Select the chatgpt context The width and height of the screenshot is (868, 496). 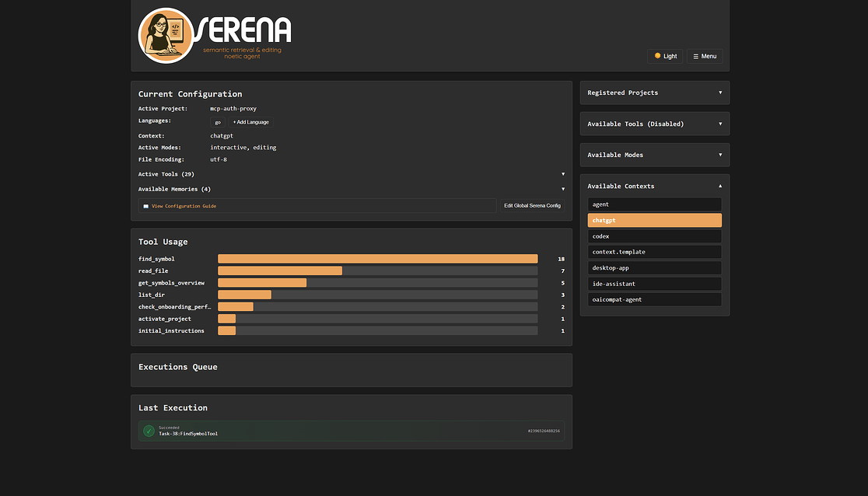pyautogui.click(x=655, y=220)
